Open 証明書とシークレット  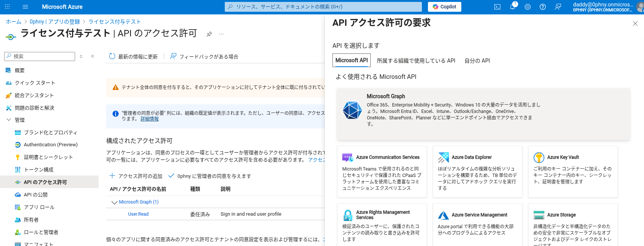click(49, 157)
